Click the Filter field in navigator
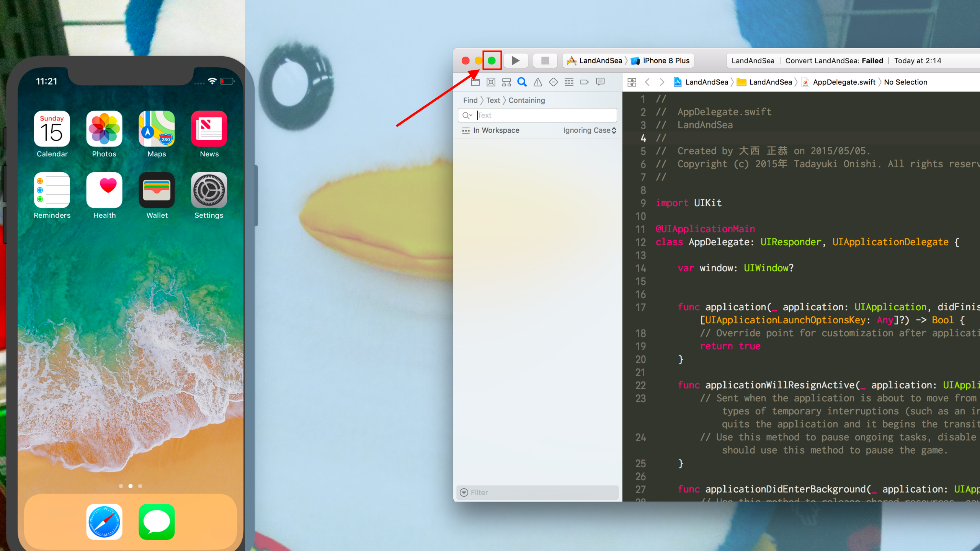The height and width of the screenshot is (551, 980). [537, 492]
